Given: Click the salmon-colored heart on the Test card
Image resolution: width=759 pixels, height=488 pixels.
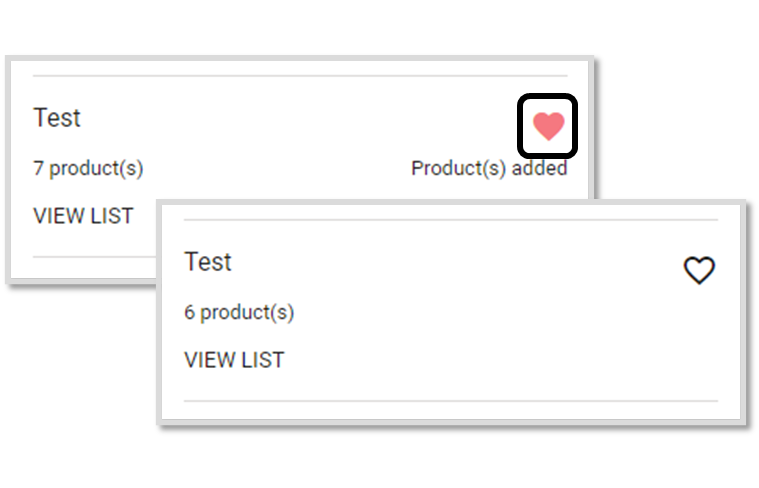Looking at the screenshot, I should click(x=548, y=126).
